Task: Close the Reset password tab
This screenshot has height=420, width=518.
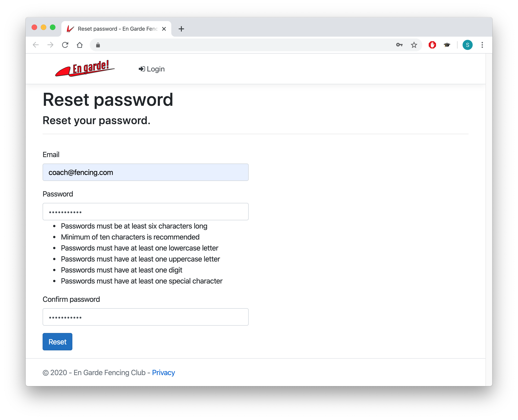Action: tap(164, 29)
